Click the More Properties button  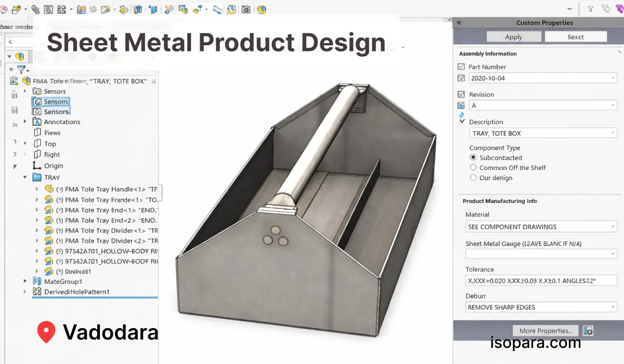[545, 331]
